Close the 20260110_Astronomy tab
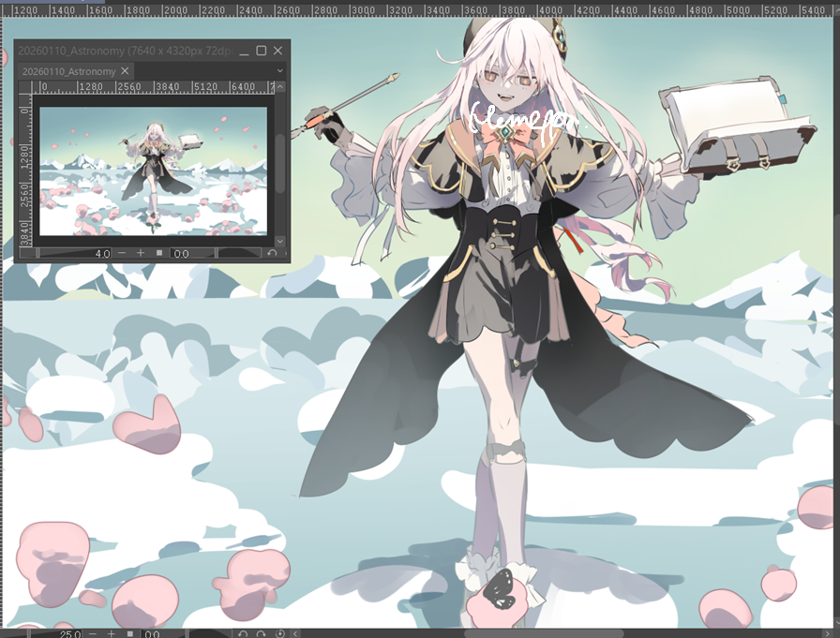840x638 pixels. (x=125, y=71)
